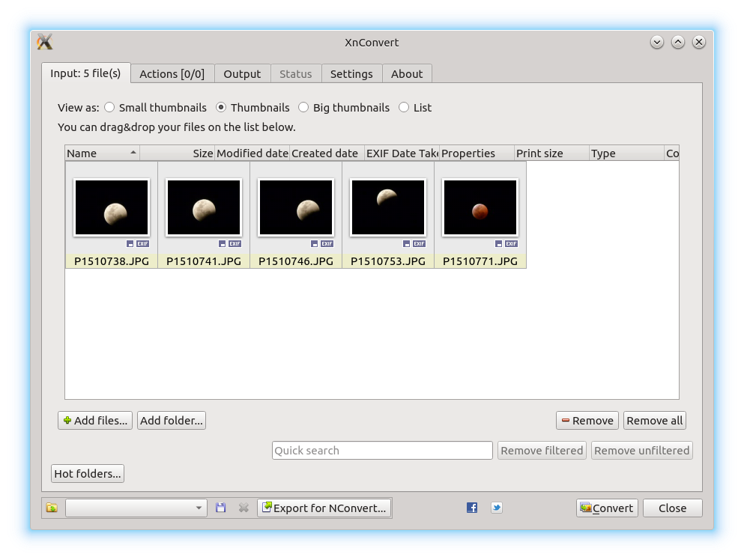Open the Actions [0/0] tab
Screen dimensions: 744x560
click(x=172, y=74)
